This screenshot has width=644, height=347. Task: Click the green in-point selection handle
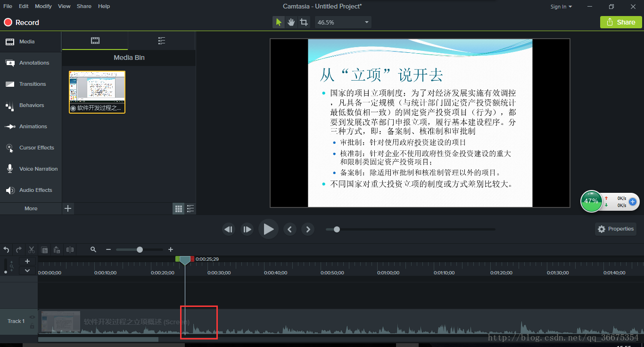(x=177, y=259)
